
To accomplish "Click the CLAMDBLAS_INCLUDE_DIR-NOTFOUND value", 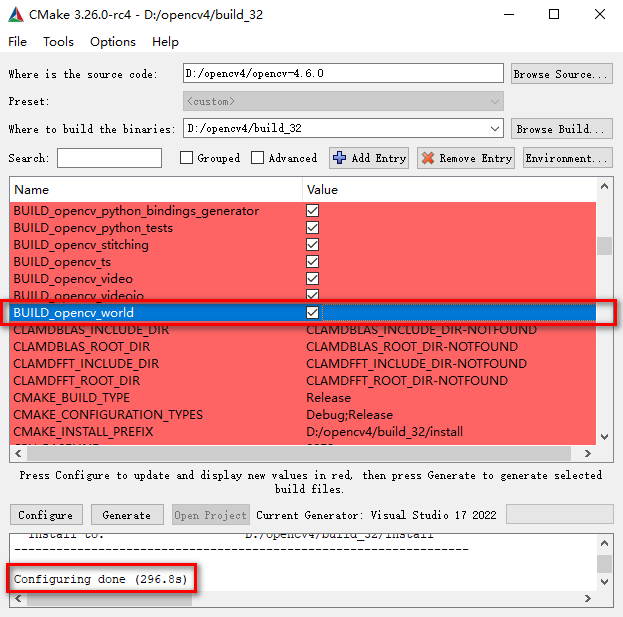I will (421, 330).
